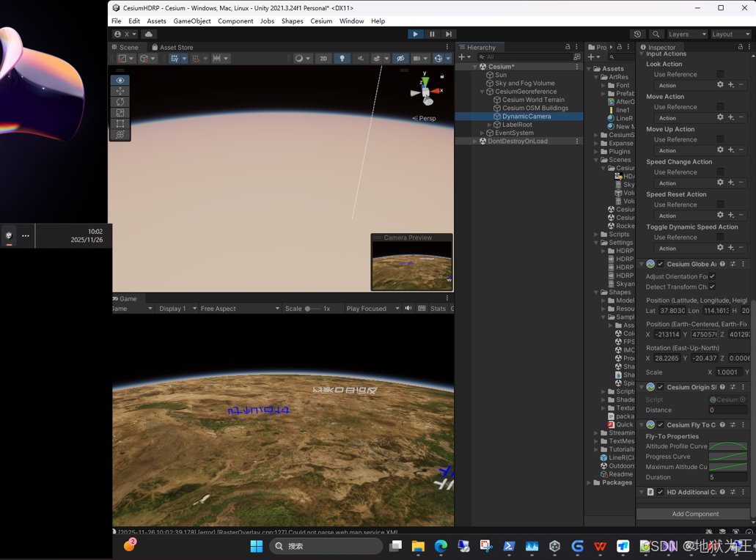Toggle 2D view mode in Scene
The image size is (756, 560).
pos(323,59)
